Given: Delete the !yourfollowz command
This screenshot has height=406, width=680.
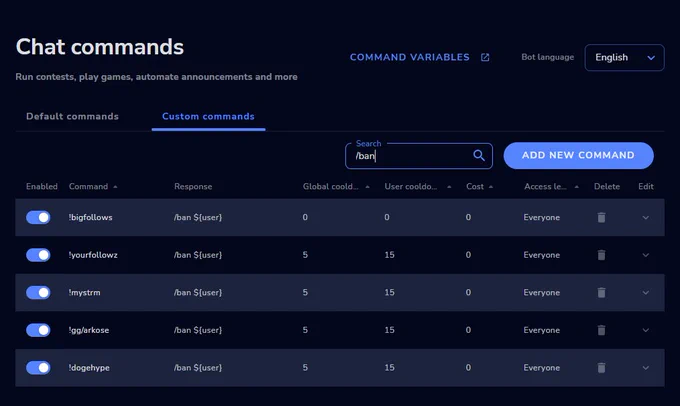Looking at the screenshot, I should [x=601, y=255].
